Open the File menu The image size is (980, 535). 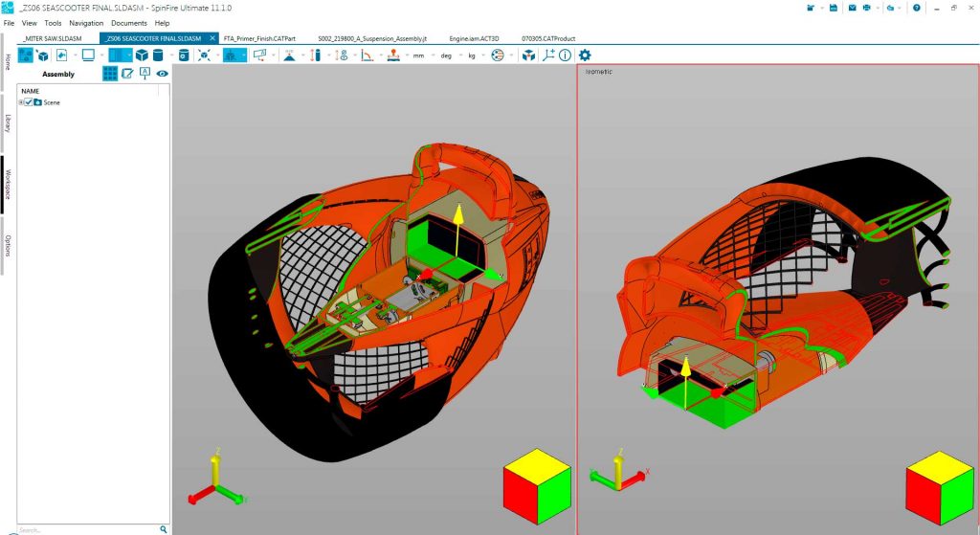point(9,23)
